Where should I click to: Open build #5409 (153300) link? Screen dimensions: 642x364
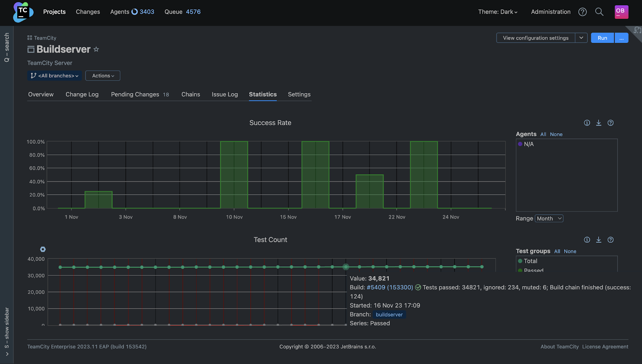point(390,287)
